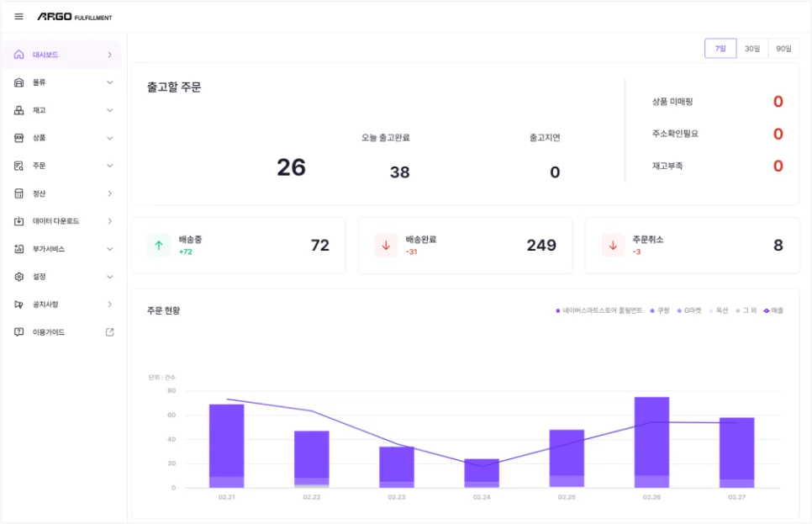Click the 재고부족 count
The height and width of the screenshot is (524, 812).
click(778, 166)
